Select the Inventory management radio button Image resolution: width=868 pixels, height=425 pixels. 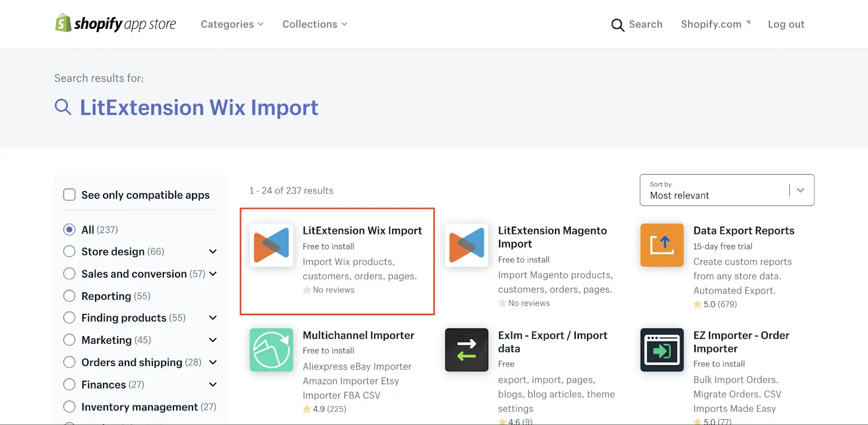click(69, 407)
